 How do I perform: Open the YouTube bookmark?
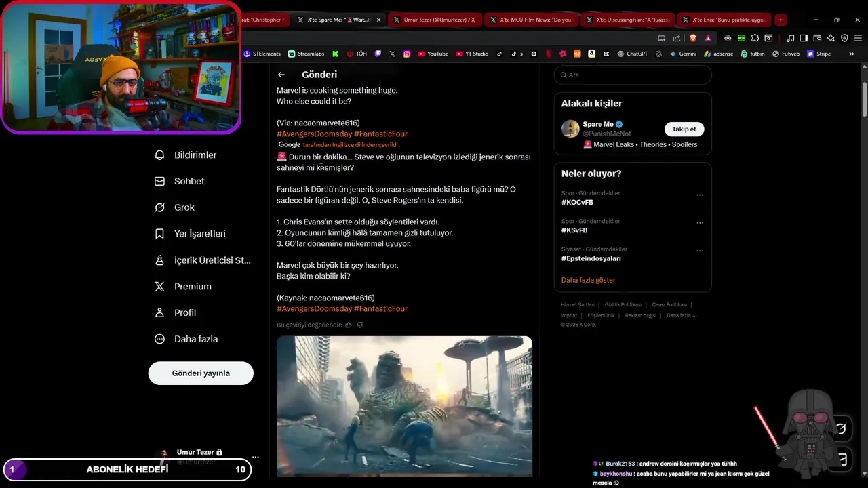click(433, 54)
